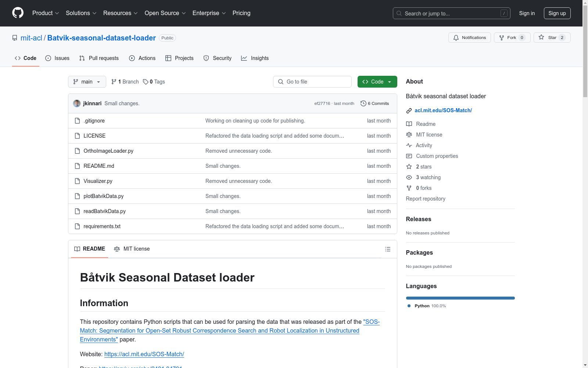Click the Sign up button
This screenshot has width=588, height=368.
pyautogui.click(x=557, y=13)
